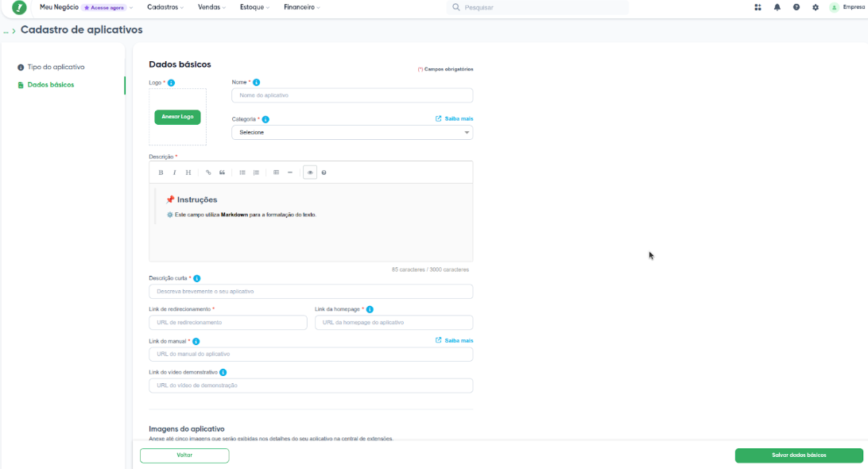Apply bold formatting in the description editor
The width and height of the screenshot is (868, 469).
(x=161, y=172)
